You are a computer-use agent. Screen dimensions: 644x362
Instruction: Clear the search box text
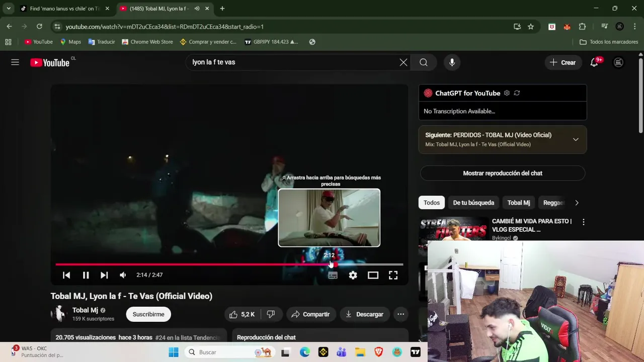404,62
